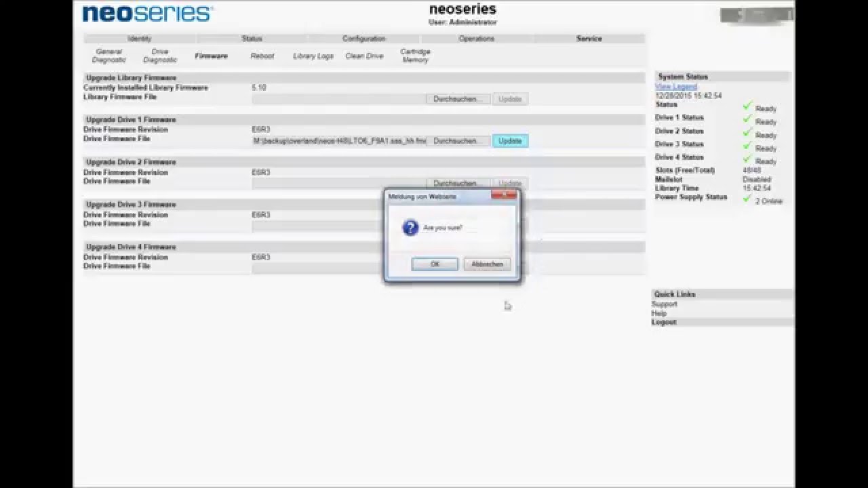Click the question mark dialog icon

pyautogui.click(x=410, y=228)
